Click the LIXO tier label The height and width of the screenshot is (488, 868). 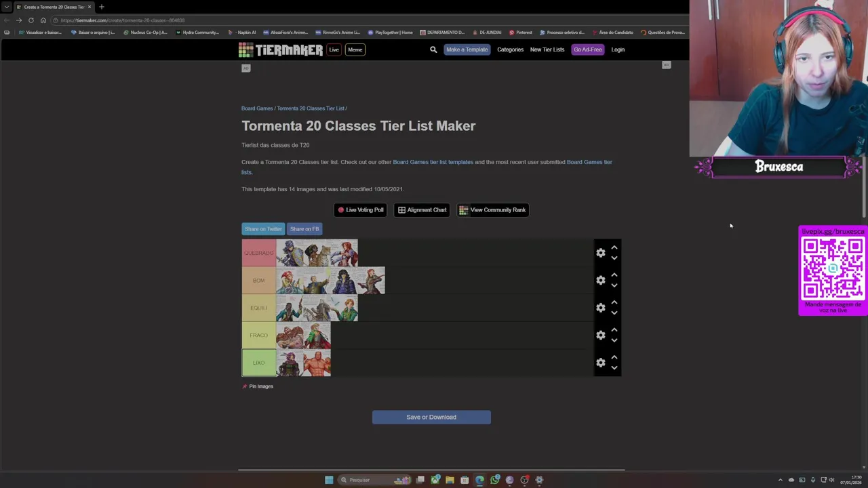click(258, 363)
